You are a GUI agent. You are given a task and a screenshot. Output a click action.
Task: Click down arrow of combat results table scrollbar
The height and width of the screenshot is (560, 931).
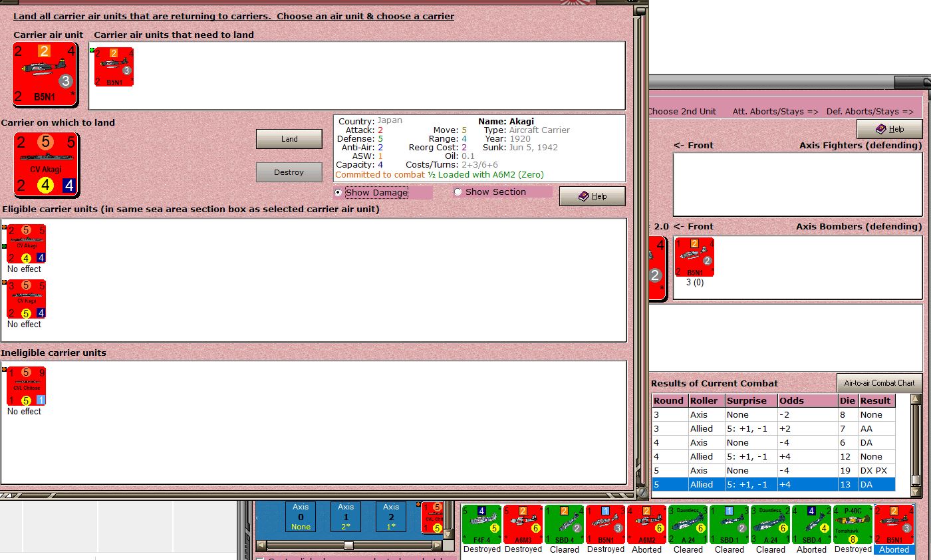coord(916,493)
